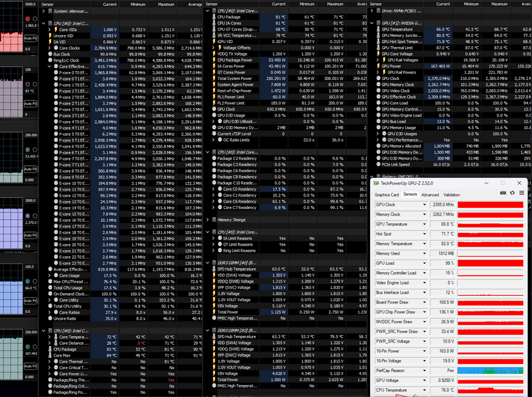Toggle the checkbox in the 167.465 graph
The width and height of the screenshot is (532, 397).
(34, 347)
